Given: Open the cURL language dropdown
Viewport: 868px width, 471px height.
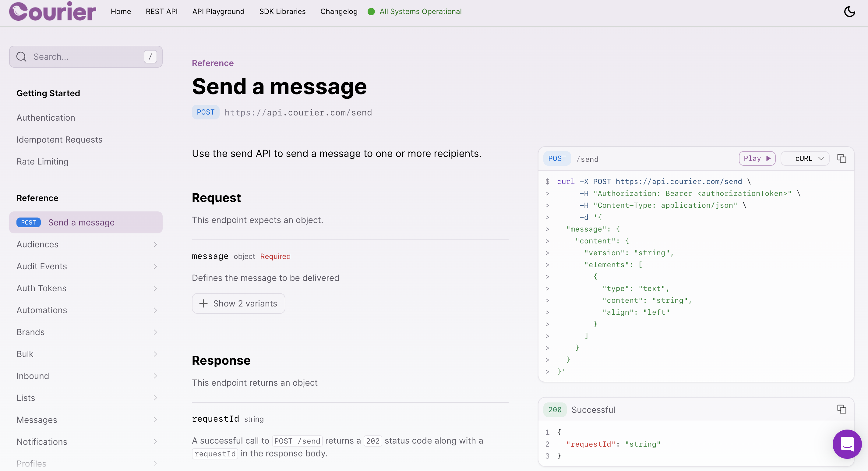Looking at the screenshot, I should (x=805, y=158).
